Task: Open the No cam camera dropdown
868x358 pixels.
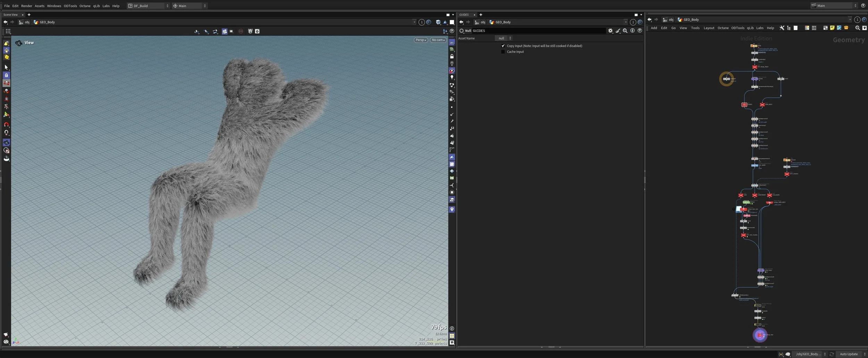Action: click(x=438, y=40)
